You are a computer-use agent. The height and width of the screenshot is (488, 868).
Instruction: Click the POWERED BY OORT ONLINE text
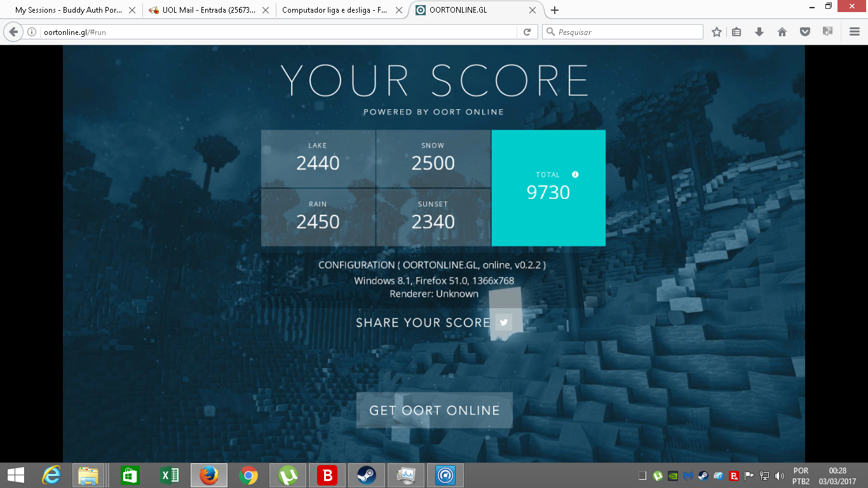click(x=433, y=112)
